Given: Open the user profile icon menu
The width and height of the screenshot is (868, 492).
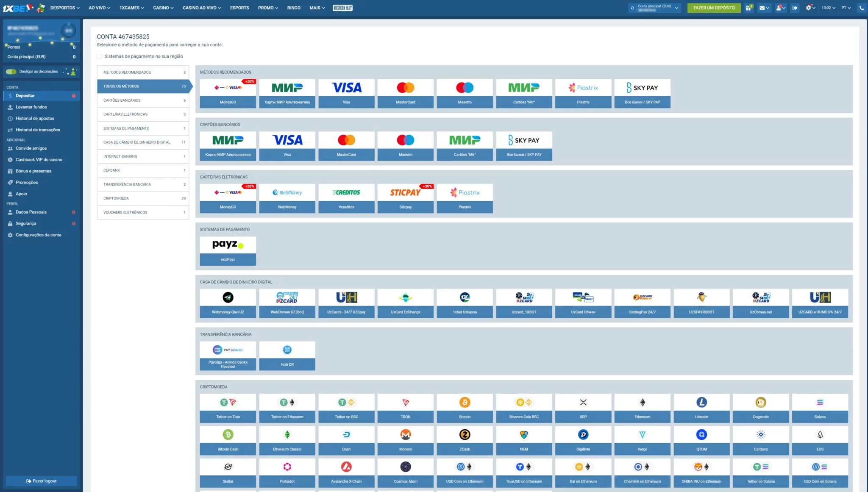Looking at the screenshot, I should coord(781,8).
